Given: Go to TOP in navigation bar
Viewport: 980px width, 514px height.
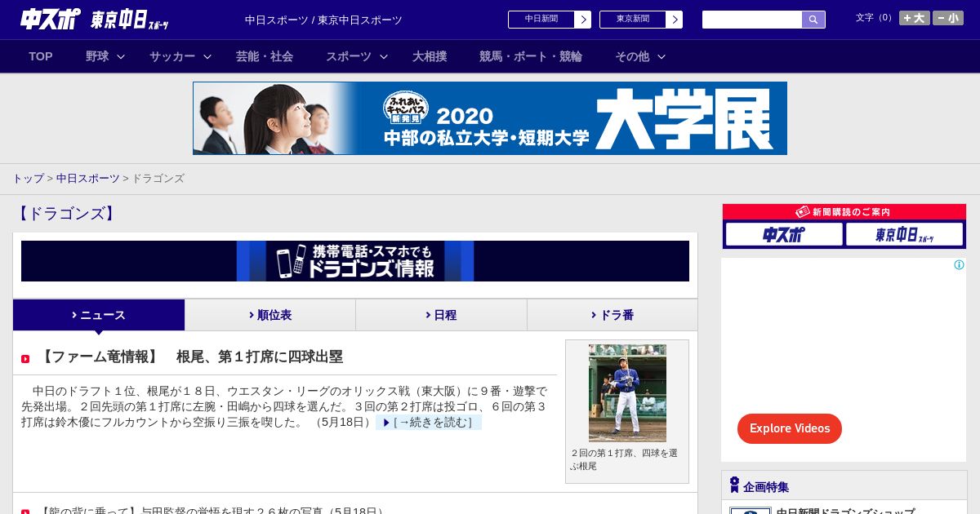Looking at the screenshot, I should [x=41, y=56].
